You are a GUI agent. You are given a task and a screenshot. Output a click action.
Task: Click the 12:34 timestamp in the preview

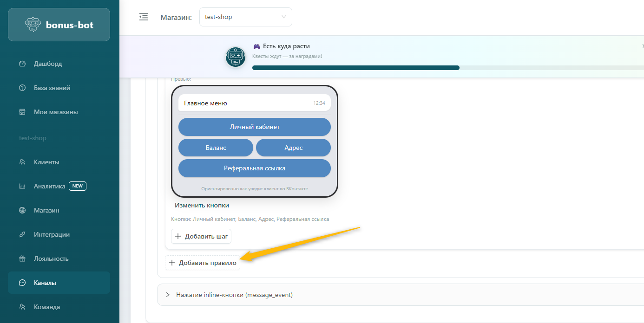pos(319,103)
